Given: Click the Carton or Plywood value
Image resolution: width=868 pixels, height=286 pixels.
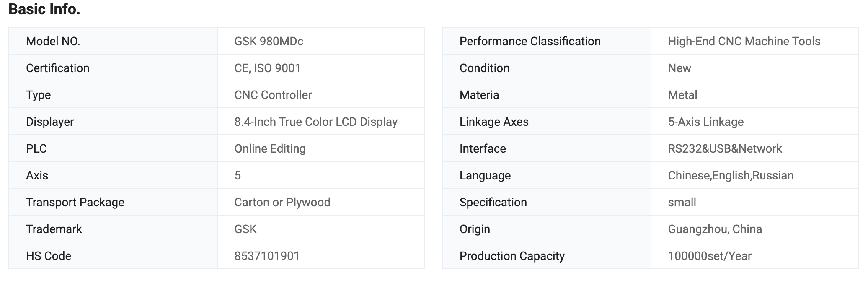Looking at the screenshot, I should 282,202.
